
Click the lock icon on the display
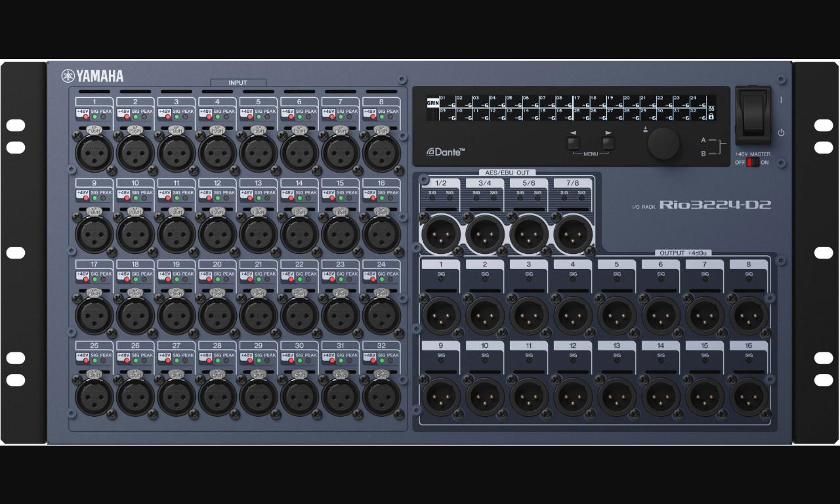[x=711, y=116]
